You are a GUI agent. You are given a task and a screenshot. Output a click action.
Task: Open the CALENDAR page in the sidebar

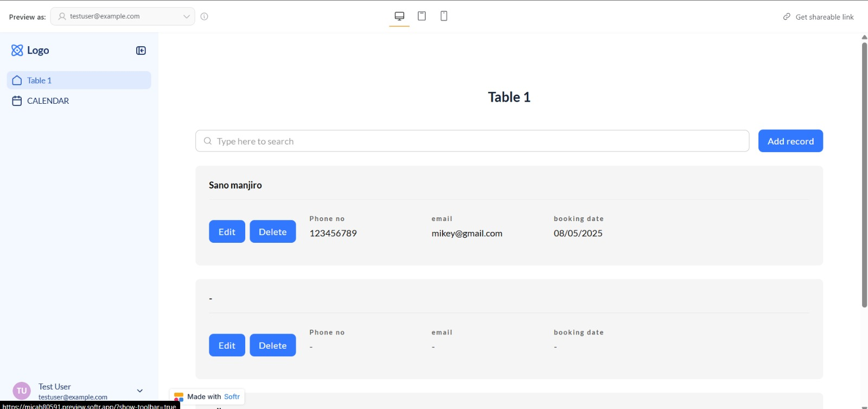[x=79, y=101]
